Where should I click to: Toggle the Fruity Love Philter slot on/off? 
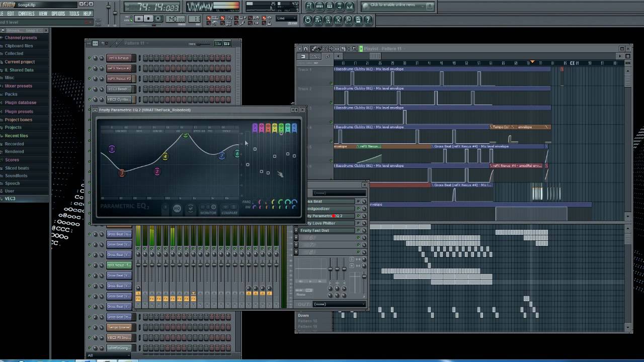pos(358,223)
